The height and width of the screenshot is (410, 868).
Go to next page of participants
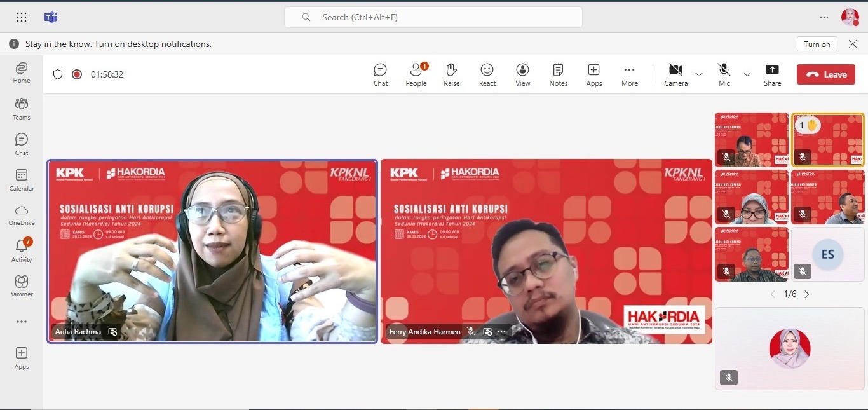pos(807,294)
